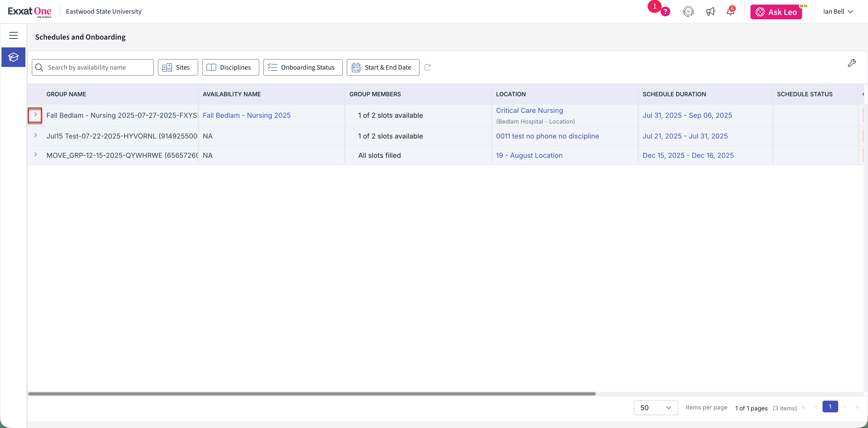Open the notifications bell
The height and width of the screenshot is (428, 868).
(x=730, y=12)
